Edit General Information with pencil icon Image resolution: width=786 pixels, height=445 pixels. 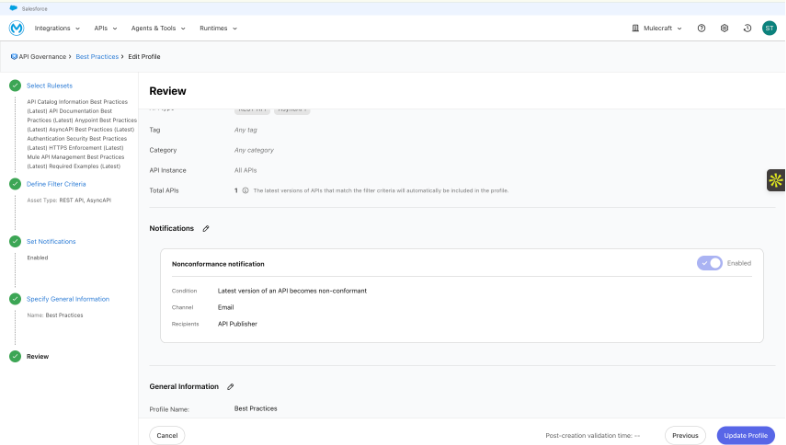230,386
